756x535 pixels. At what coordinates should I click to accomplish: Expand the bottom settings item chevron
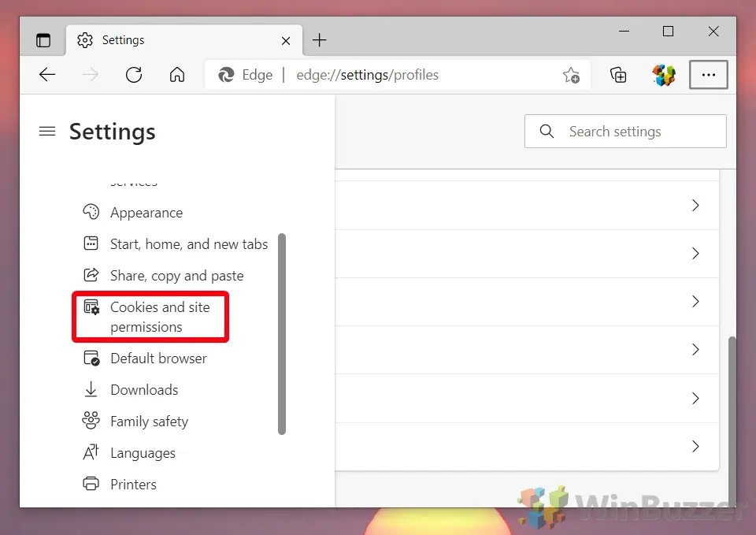695,447
